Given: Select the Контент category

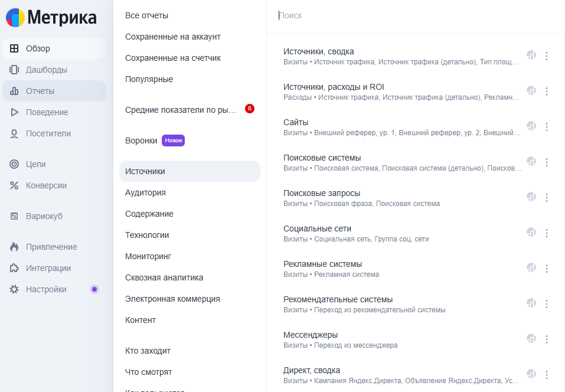Looking at the screenshot, I should (141, 320).
